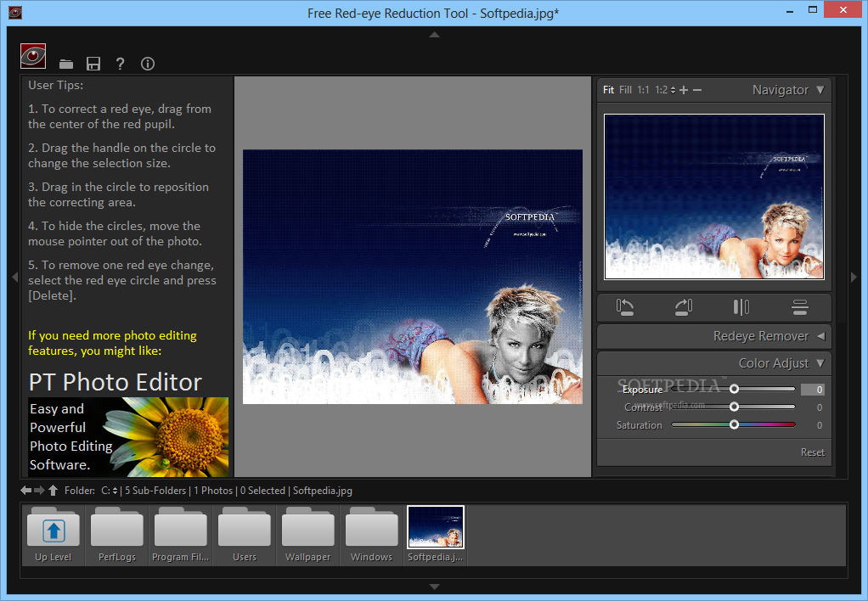
Task: Click the Exposure slider handle
Action: click(734, 389)
